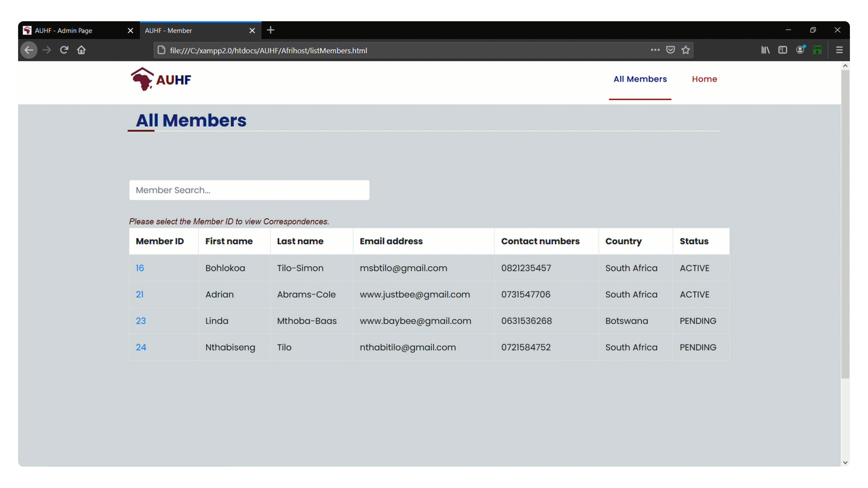Open the All Members navigation item
Viewport: 868px width, 488px height.
click(640, 79)
